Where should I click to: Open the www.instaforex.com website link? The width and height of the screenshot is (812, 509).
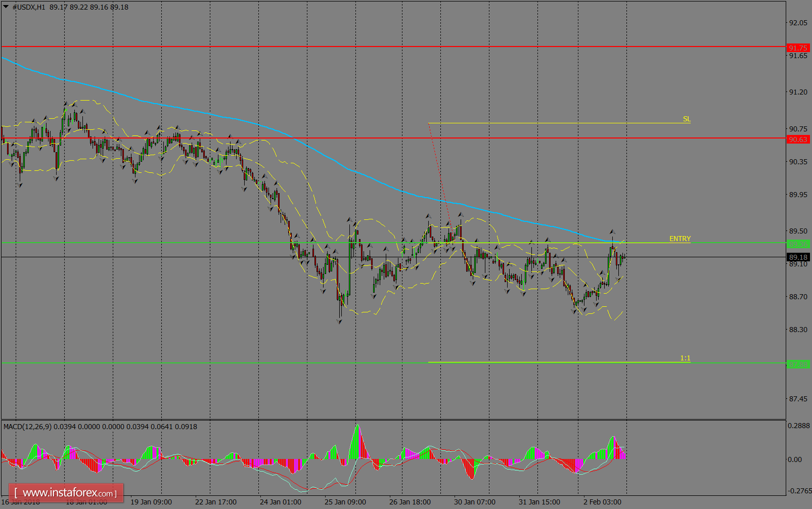coord(66,492)
